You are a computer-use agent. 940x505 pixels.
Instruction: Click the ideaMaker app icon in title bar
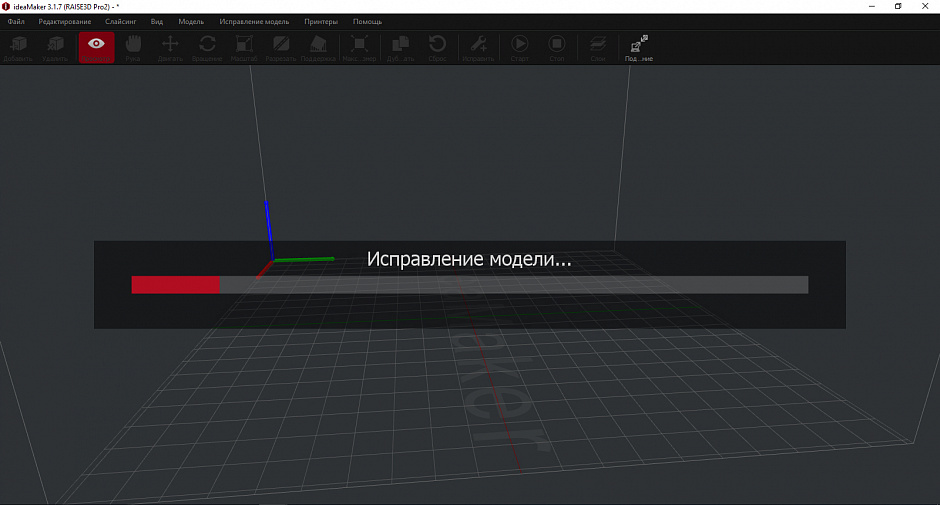[6, 7]
